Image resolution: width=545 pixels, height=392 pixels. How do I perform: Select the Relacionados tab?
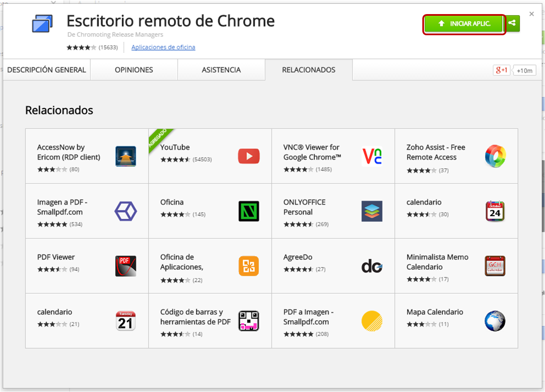pyautogui.click(x=309, y=70)
